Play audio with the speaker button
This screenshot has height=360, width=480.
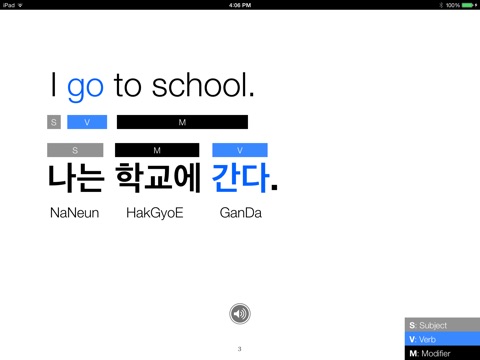240,314
